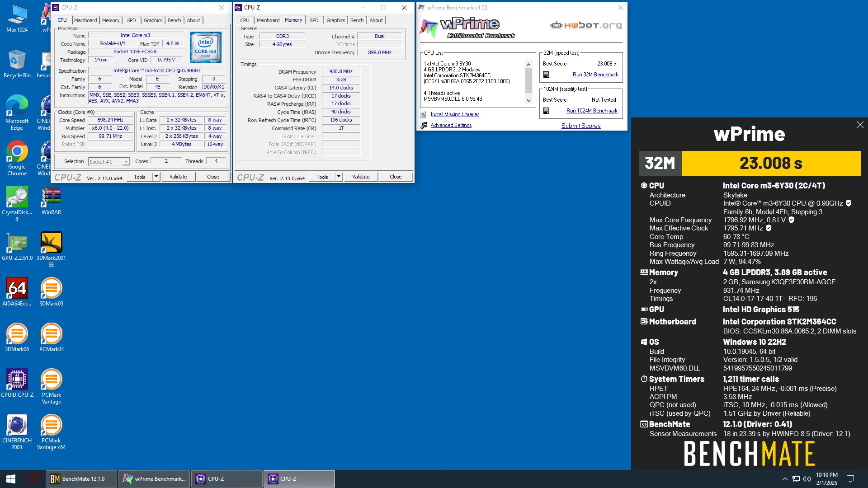Expand Tools dropdown arrow in right CPU-Z
Screen dimensions: 868x488
tap(339, 177)
